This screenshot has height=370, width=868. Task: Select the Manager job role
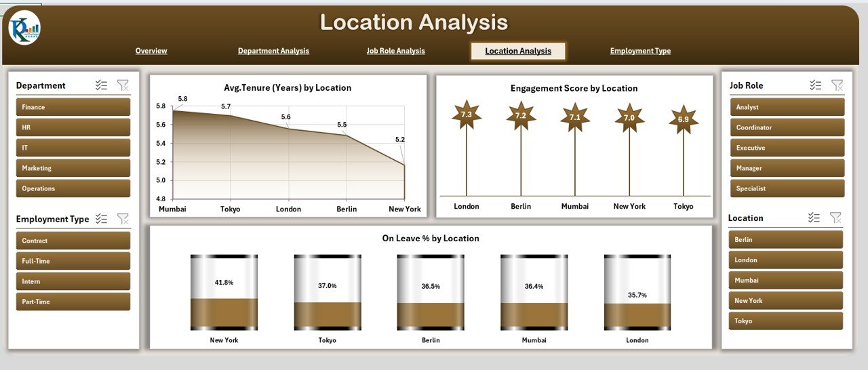coord(787,168)
